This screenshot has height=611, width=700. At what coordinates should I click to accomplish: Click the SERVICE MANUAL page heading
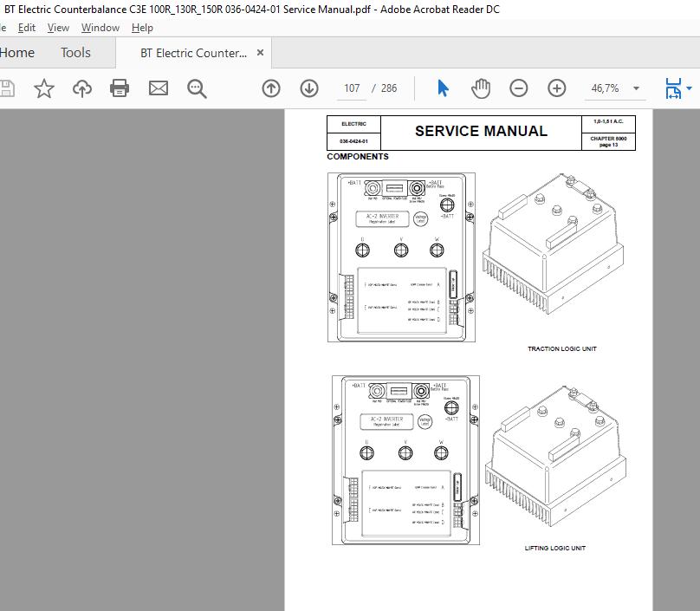coord(481,132)
